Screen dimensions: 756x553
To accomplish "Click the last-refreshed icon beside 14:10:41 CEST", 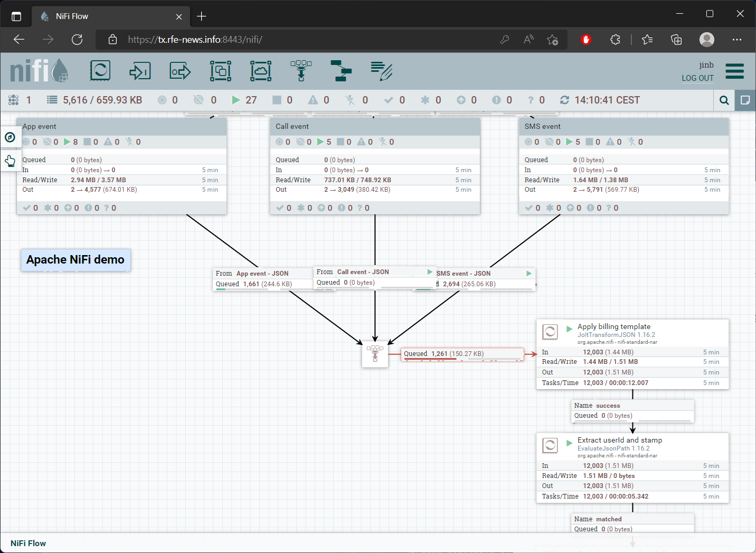I will (564, 100).
